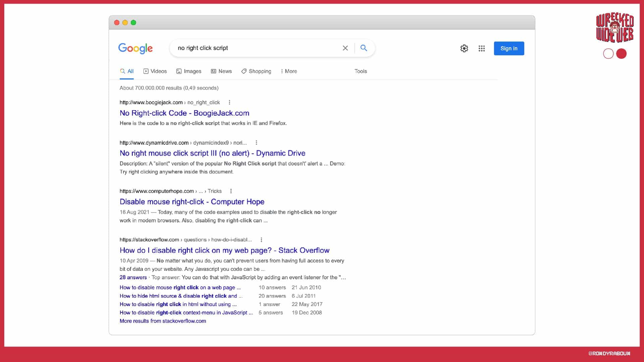Image resolution: width=644 pixels, height=362 pixels.
Task: Click the blue search magnifier icon
Action: tap(364, 48)
